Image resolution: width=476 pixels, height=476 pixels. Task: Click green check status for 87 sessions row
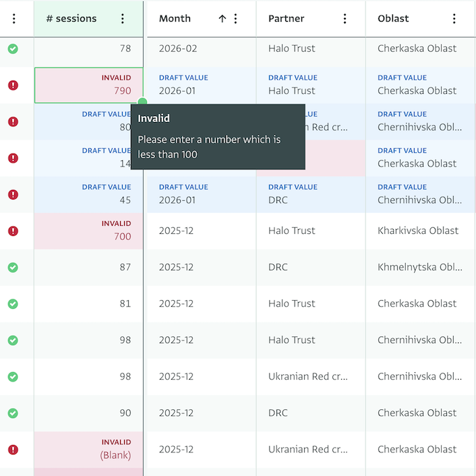13,268
